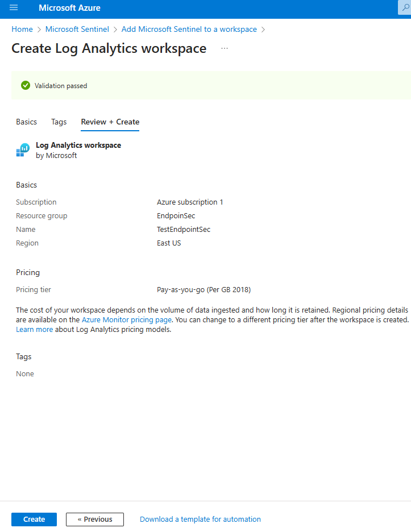This screenshot has width=411, height=532.
Task: Click the Azure subscription 1 value
Action: click(x=190, y=202)
